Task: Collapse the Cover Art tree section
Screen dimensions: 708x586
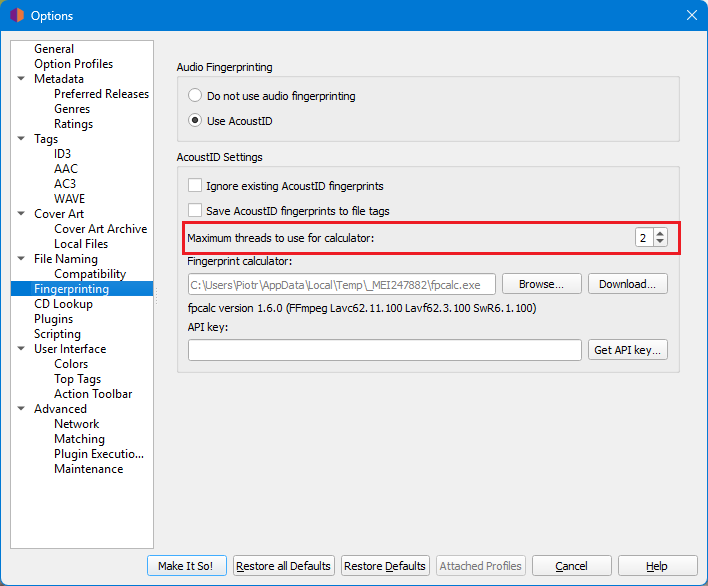Action: [x=21, y=214]
